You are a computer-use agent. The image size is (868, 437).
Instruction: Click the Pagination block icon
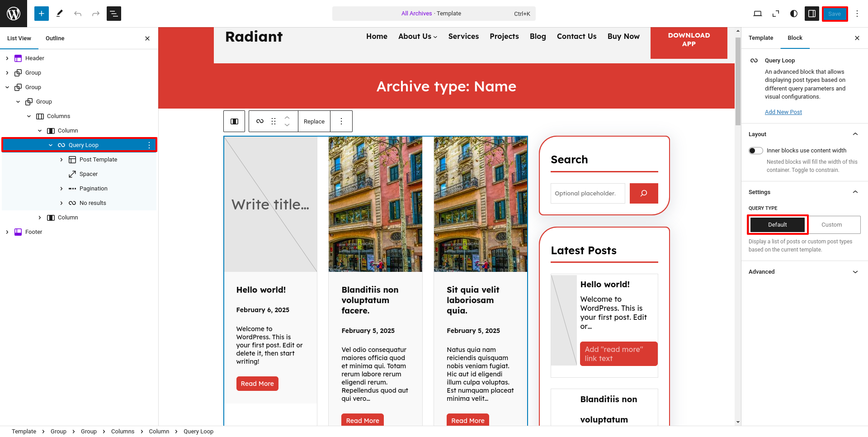[x=72, y=189]
